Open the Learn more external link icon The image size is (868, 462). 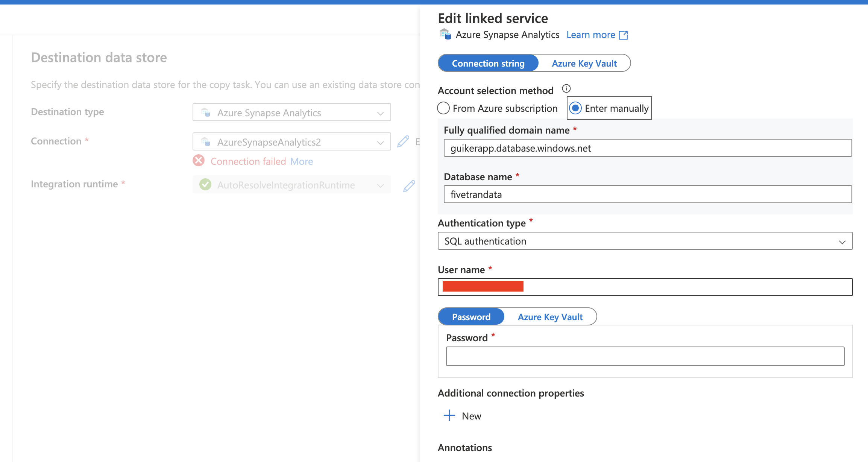623,35
